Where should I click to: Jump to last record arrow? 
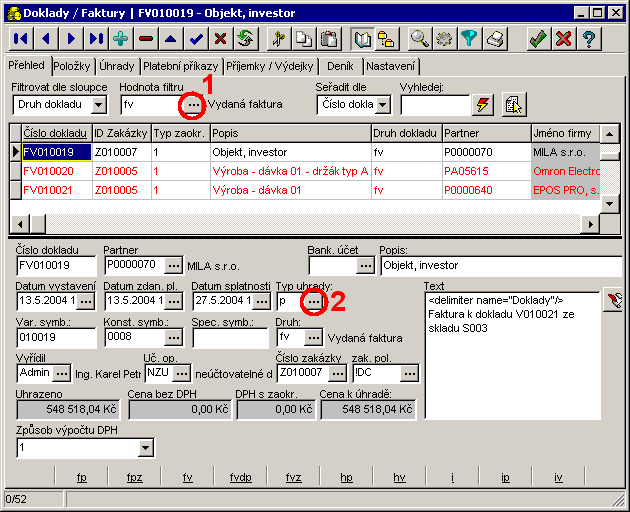pos(96,39)
